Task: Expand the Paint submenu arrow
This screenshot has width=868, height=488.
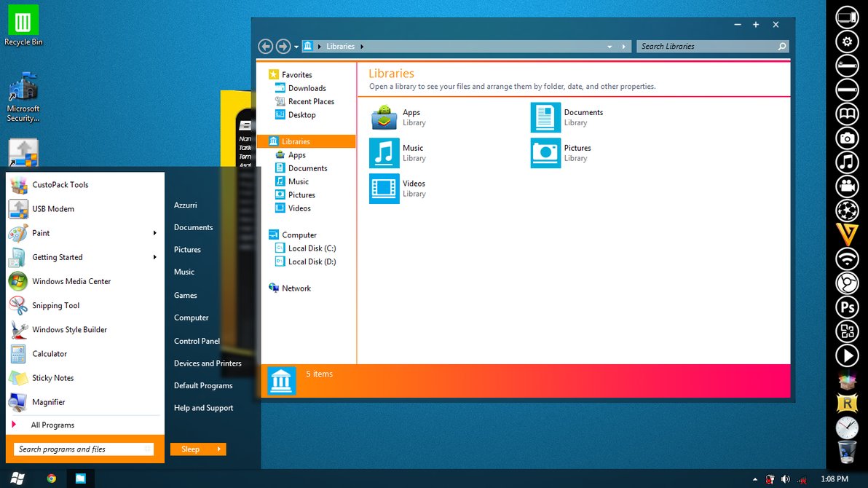Action: [x=154, y=233]
